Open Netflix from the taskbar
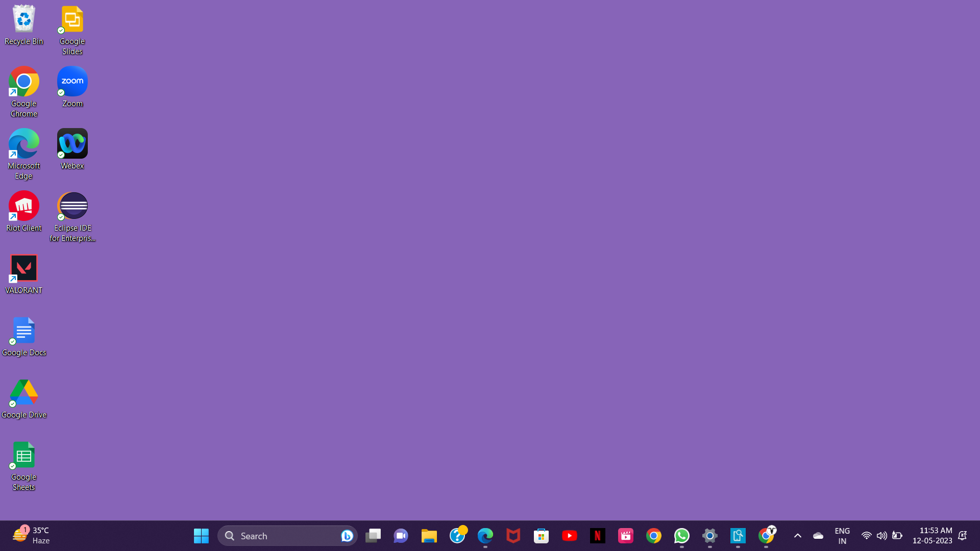The width and height of the screenshot is (980, 551). tap(598, 536)
